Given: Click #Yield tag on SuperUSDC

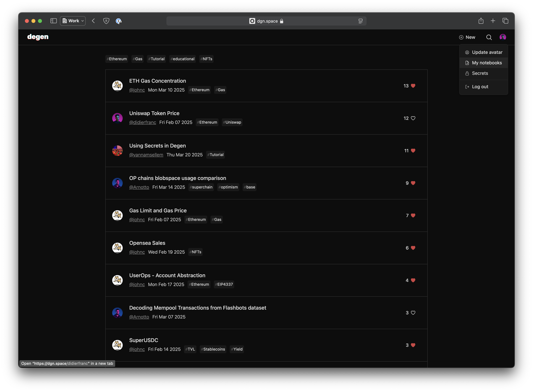Looking at the screenshot, I should 237,349.
